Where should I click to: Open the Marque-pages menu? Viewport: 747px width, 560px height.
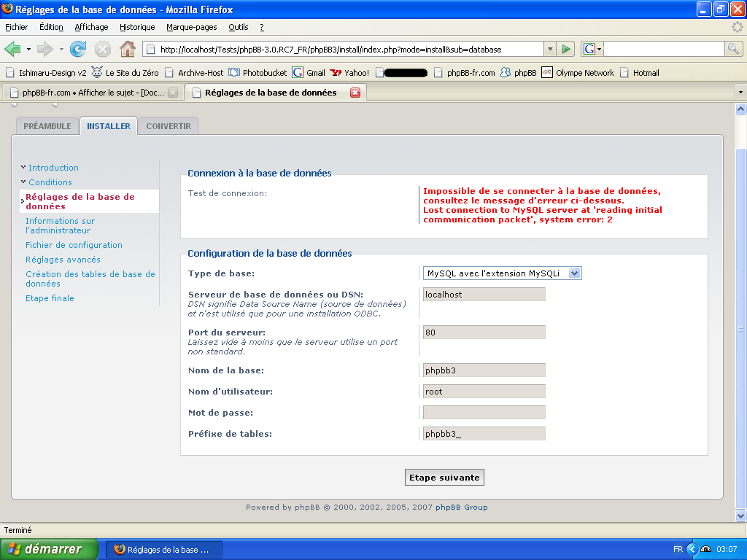(x=192, y=27)
